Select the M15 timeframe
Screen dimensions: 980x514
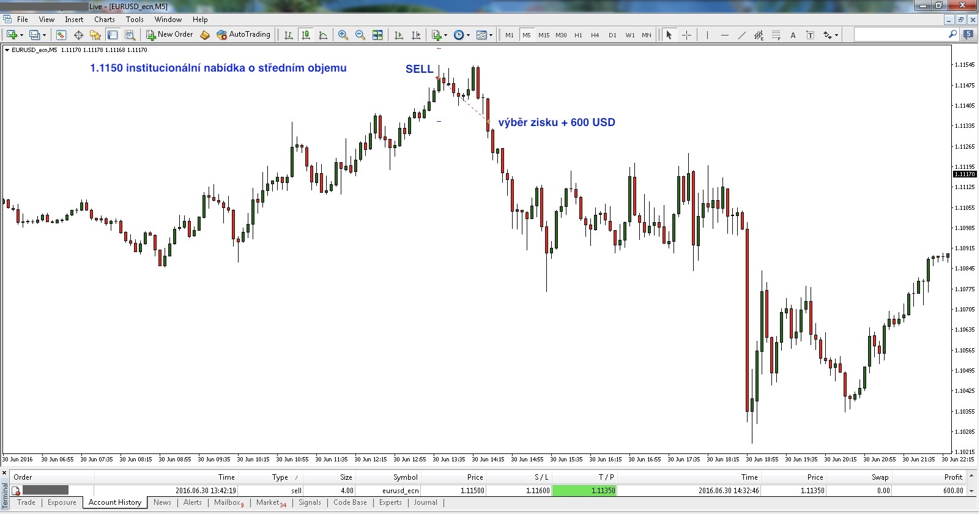click(x=544, y=35)
